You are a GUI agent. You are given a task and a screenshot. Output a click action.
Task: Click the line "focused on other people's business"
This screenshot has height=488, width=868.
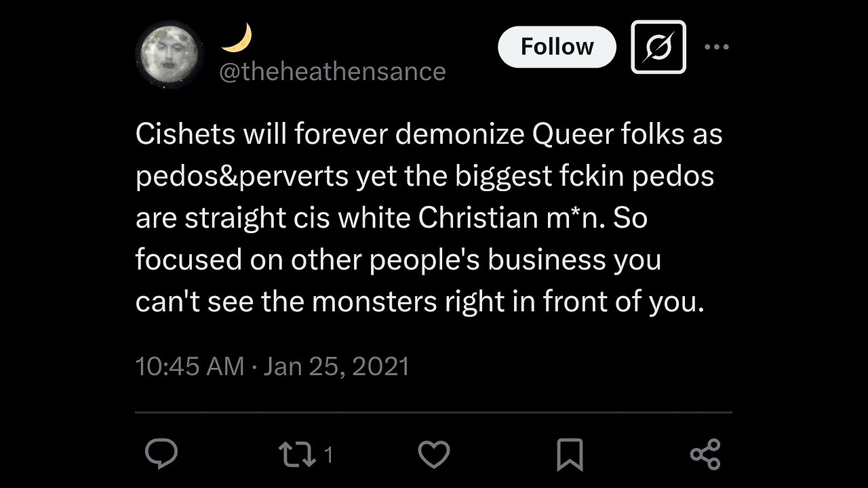[398, 260]
